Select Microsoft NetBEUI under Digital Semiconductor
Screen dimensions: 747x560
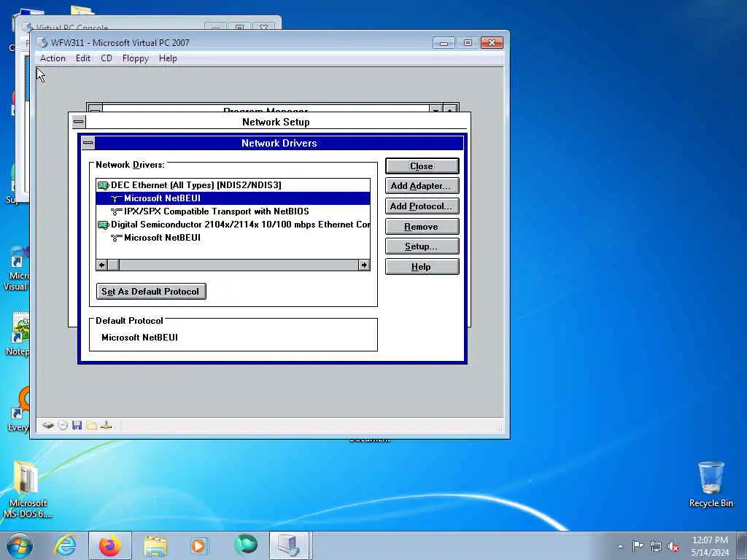click(x=233, y=238)
